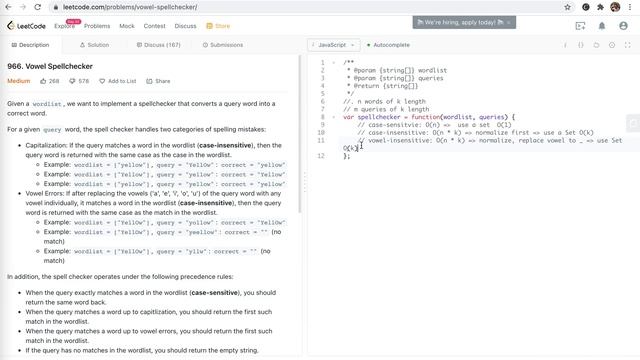Image resolution: width=640 pixels, height=360 pixels.
Task: Click the LeetCode logo
Action: tap(26, 26)
